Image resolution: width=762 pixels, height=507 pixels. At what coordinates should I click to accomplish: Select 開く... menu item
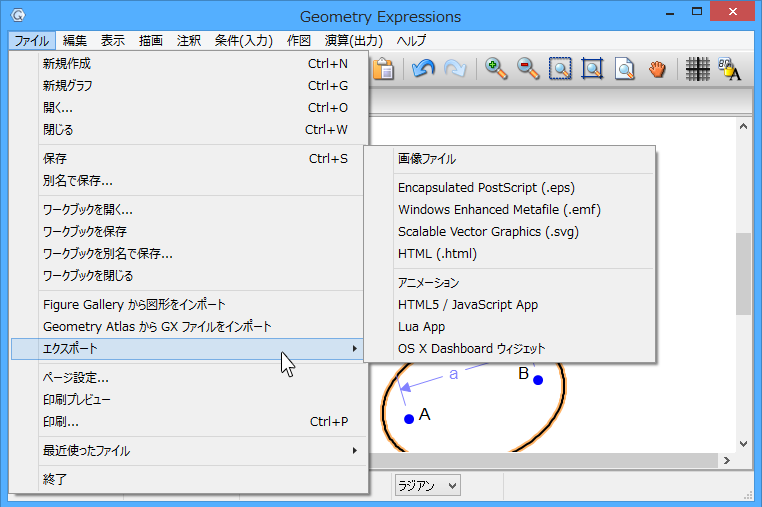tap(187, 107)
